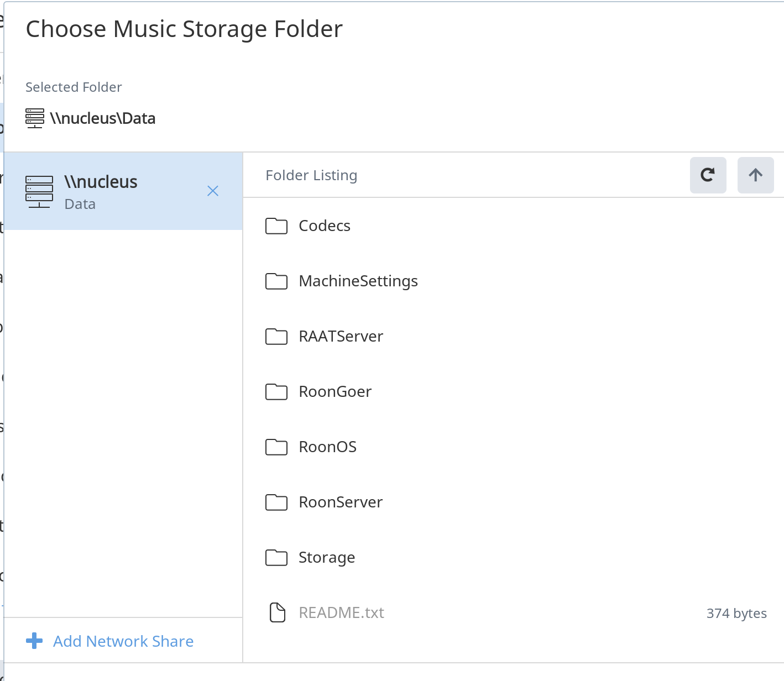Click the README.txt file icon
The width and height of the screenshot is (784, 681).
click(x=277, y=612)
